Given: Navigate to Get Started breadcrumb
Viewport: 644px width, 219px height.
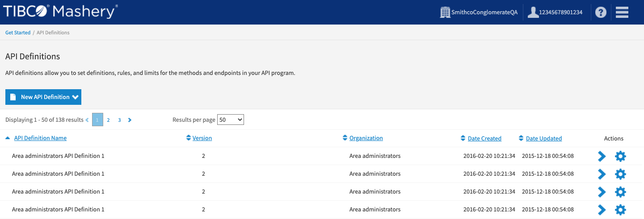Looking at the screenshot, I should (18, 33).
